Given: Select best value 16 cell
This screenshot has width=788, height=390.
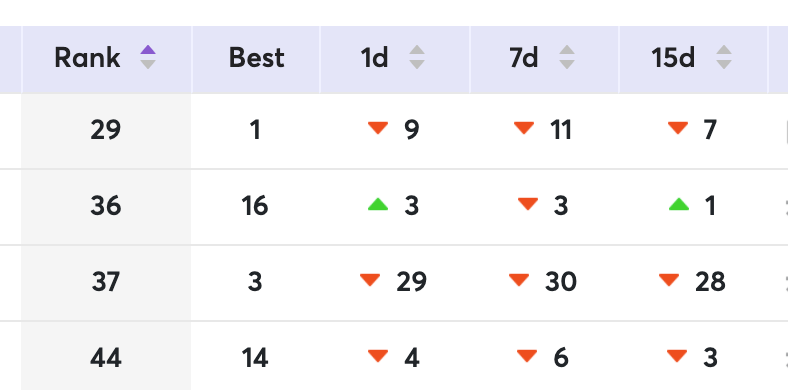Looking at the screenshot, I should tap(255, 207).
